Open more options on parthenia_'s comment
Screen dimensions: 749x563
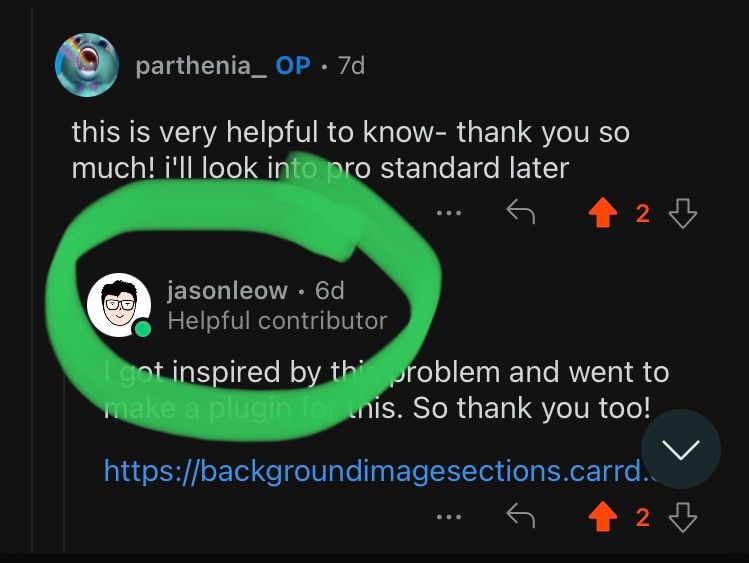(449, 213)
